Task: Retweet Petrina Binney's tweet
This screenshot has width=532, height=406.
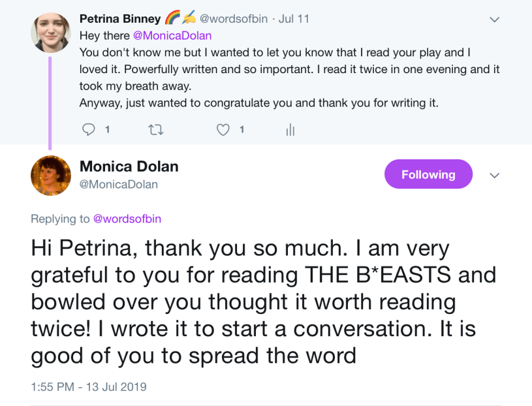Action: coord(156,130)
